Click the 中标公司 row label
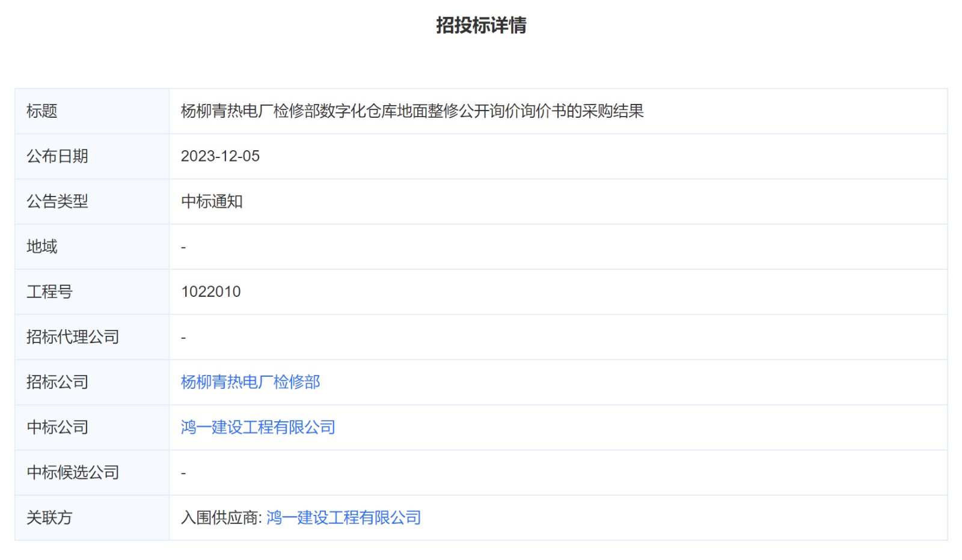Image resolution: width=962 pixels, height=560 pixels. click(x=57, y=427)
